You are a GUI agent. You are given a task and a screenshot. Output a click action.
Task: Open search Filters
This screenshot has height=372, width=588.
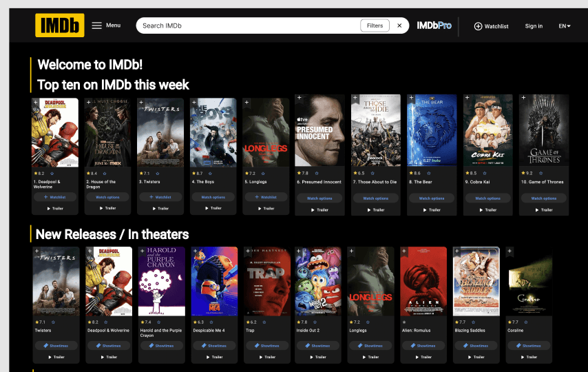pyautogui.click(x=375, y=25)
